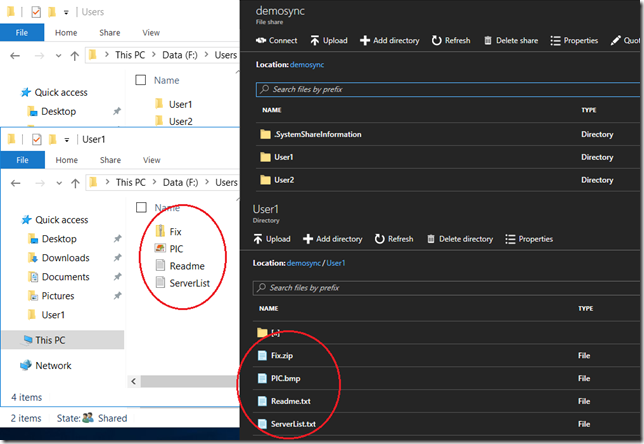Open quick access toolbar dropdown in Users window
This screenshot has width=644, height=444.
coord(66,13)
